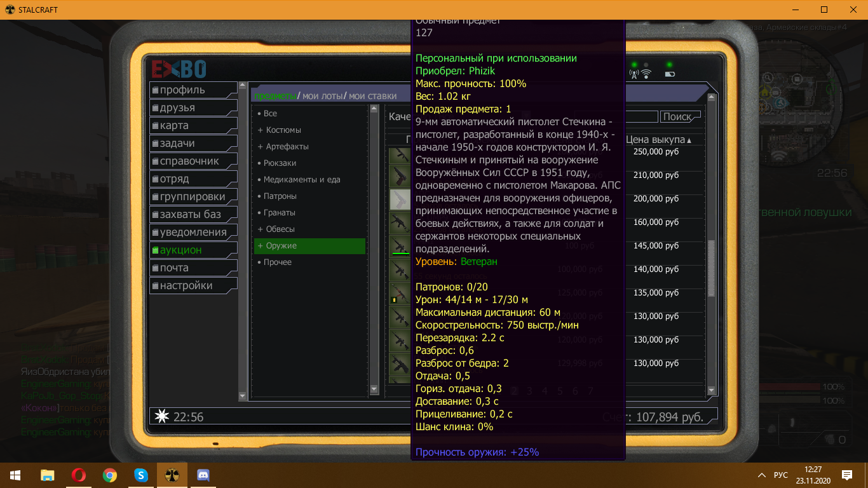
Task: Click the daytime sun icon by 22:56
Action: tap(163, 417)
